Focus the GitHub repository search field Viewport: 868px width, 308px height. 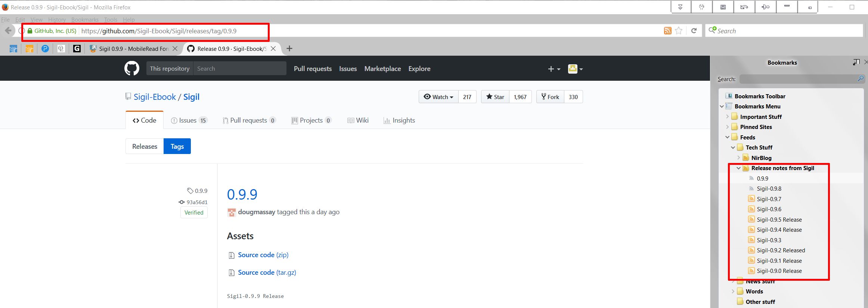coord(239,68)
